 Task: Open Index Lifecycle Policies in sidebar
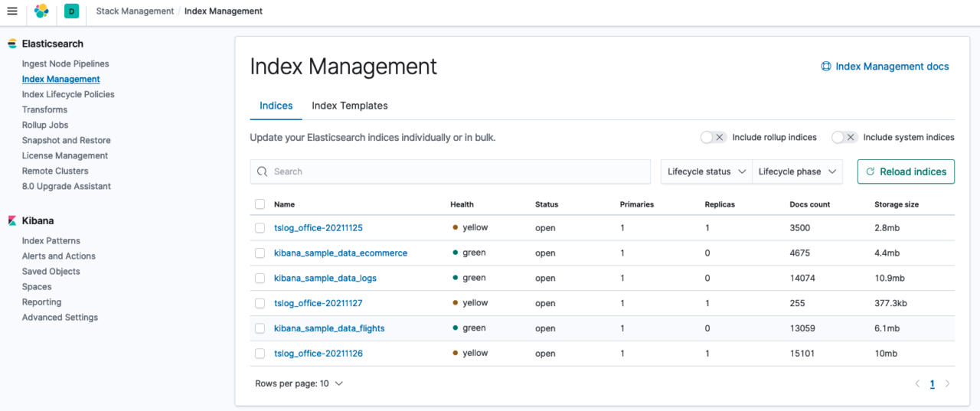[x=68, y=94]
